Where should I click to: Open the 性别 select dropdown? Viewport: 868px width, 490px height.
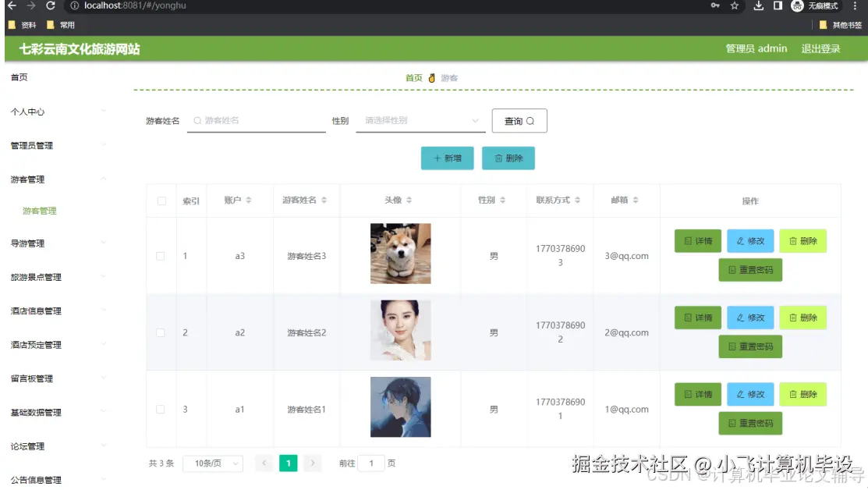(420, 121)
